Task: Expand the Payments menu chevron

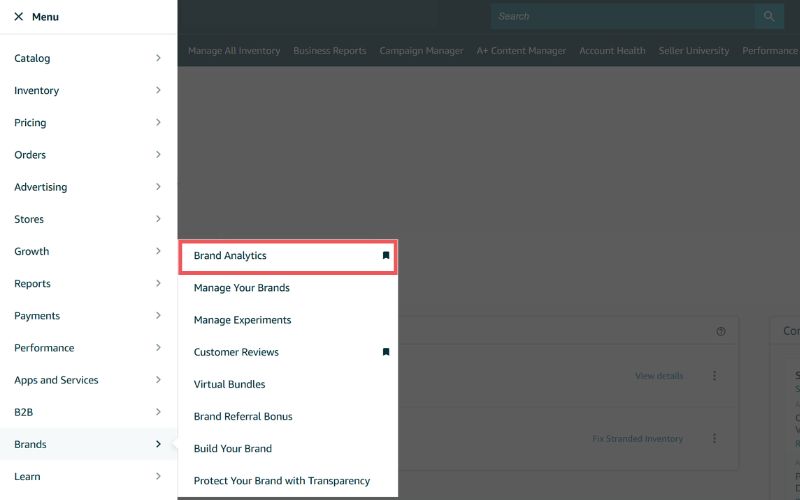Action: click(158, 315)
